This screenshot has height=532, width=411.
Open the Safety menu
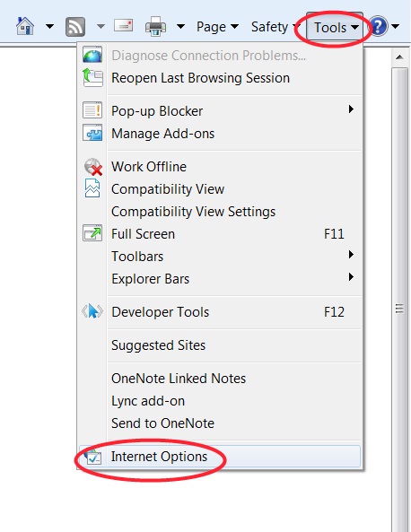tap(274, 27)
